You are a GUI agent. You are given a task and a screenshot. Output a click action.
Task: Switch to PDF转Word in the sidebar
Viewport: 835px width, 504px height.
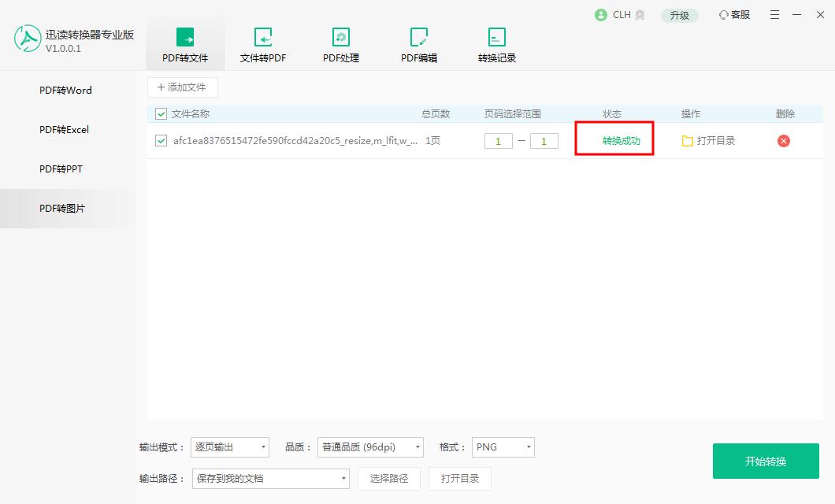(x=65, y=90)
